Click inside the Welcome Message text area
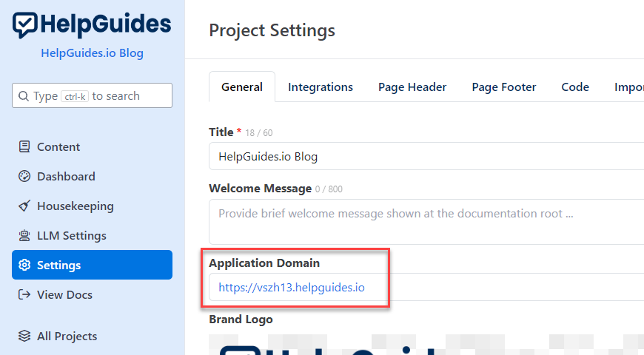 tap(426, 222)
